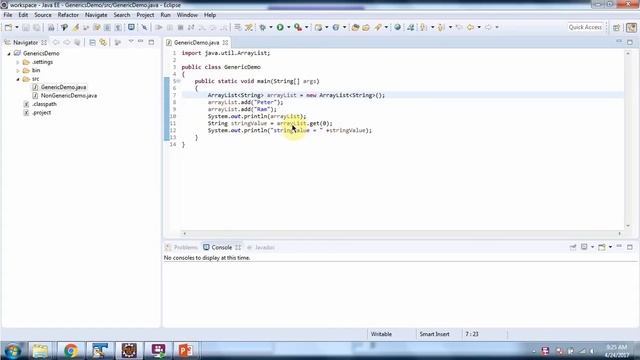Click the Run Last Tool icon
This screenshot has width=640, height=360.
[x=298, y=27]
